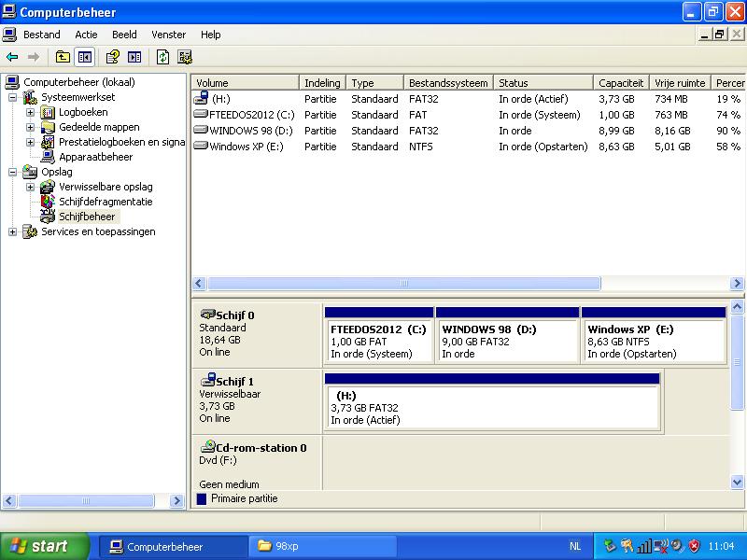Open the Bestand menu
Viewport: 747px width, 560px height.
click(x=42, y=35)
